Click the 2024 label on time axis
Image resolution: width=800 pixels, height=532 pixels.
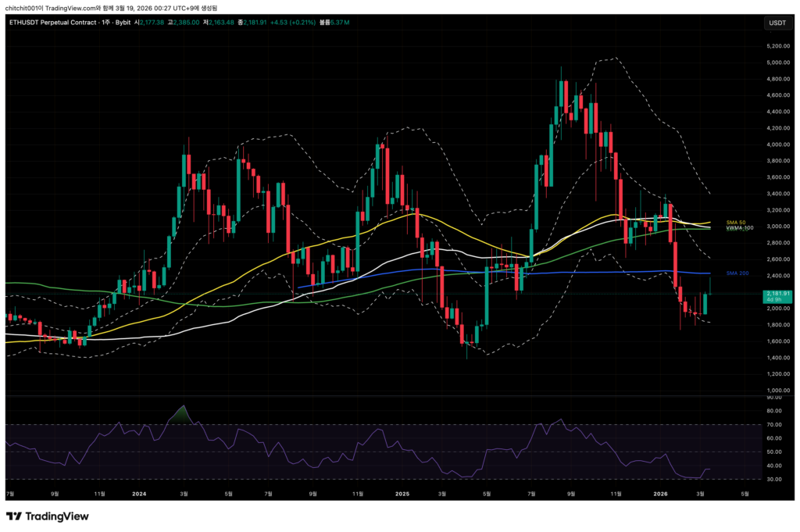click(x=140, y=494)
